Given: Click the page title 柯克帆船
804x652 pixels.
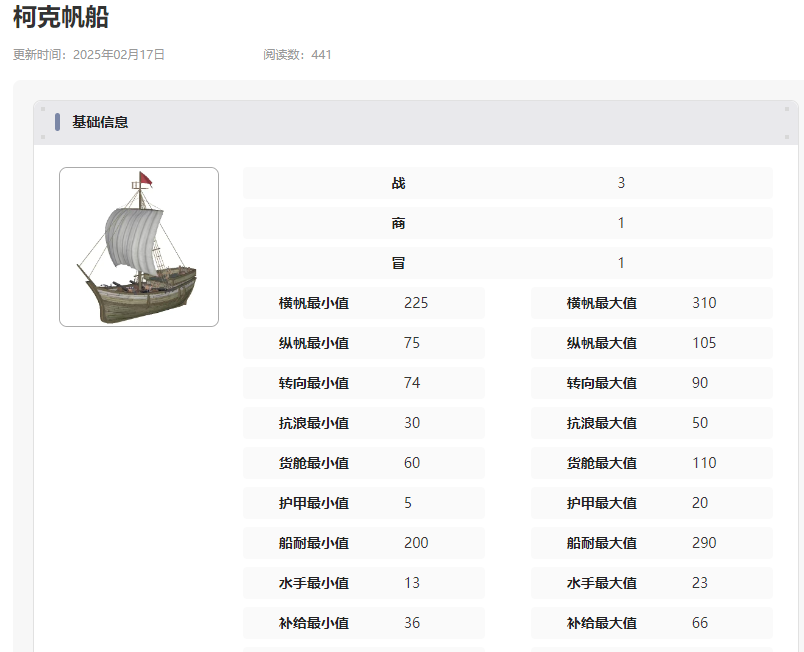Looking at the screenshot, I should pos(61,17).
